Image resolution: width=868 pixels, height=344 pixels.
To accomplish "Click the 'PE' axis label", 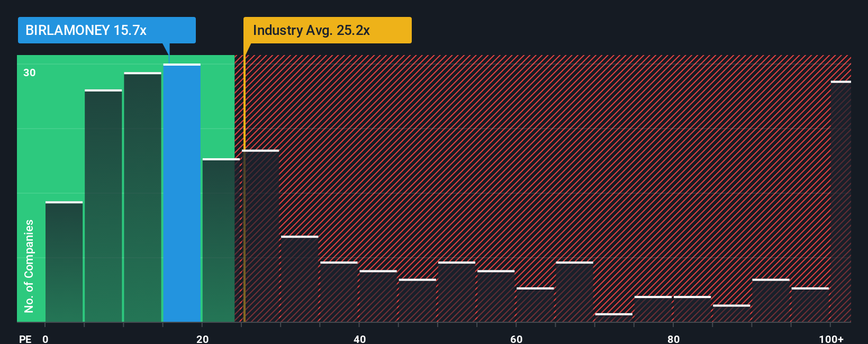I will (25, 339).
